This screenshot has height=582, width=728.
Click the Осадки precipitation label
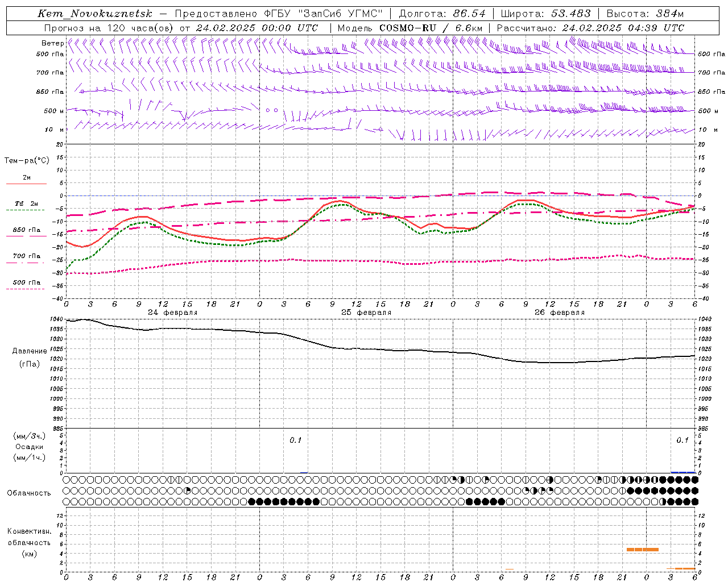30,447
